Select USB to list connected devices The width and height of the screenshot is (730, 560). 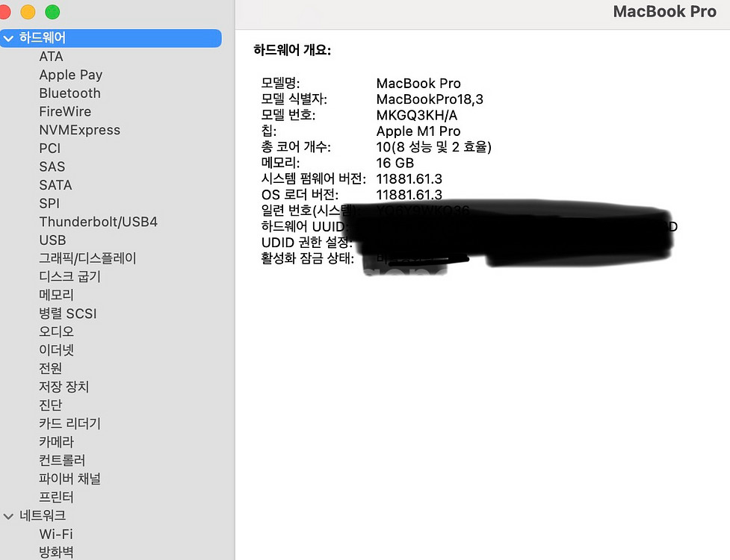(x=52, y=240)
